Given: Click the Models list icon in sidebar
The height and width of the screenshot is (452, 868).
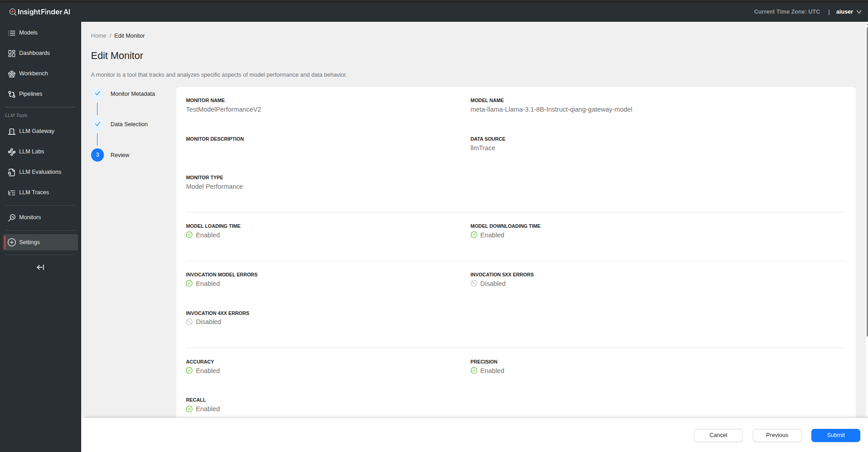Looking at the screenshot, I should [12, 33].
